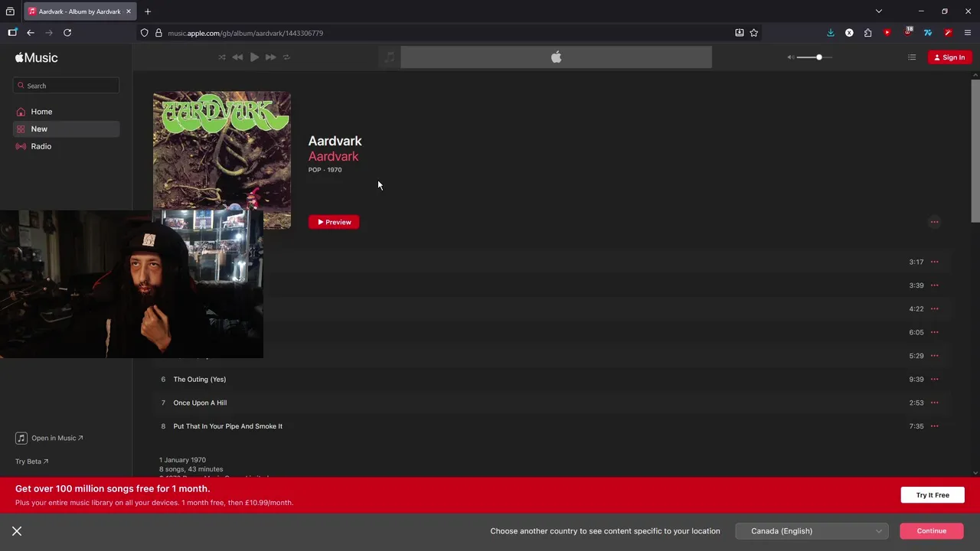Open more options for The Outing (Yes)
Image resolution: width=980 pixels, height=551 pixels.
coord(934,380)
